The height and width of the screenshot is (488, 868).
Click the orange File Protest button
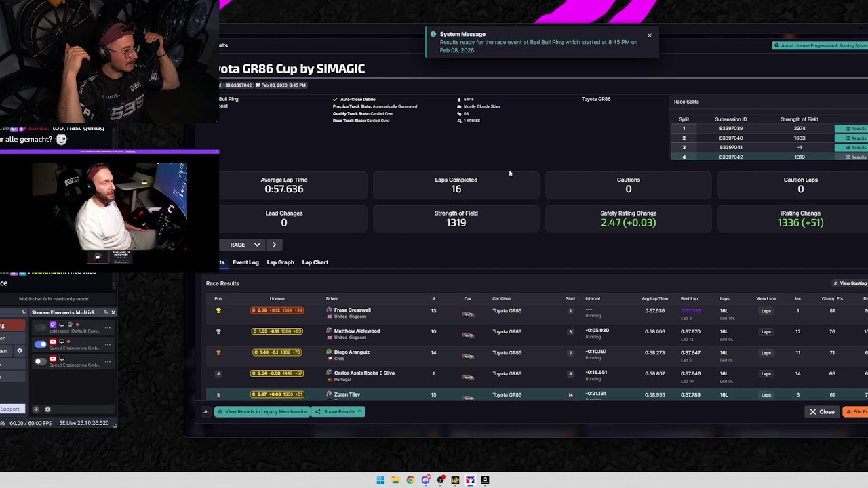[856, 412]
